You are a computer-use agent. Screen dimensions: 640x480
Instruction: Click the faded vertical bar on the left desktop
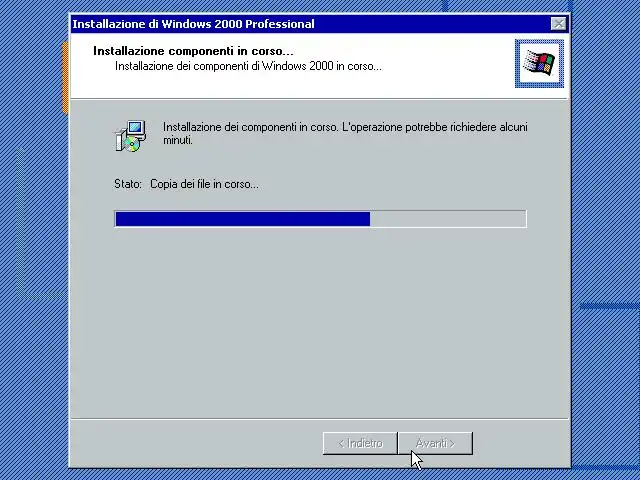20,222
